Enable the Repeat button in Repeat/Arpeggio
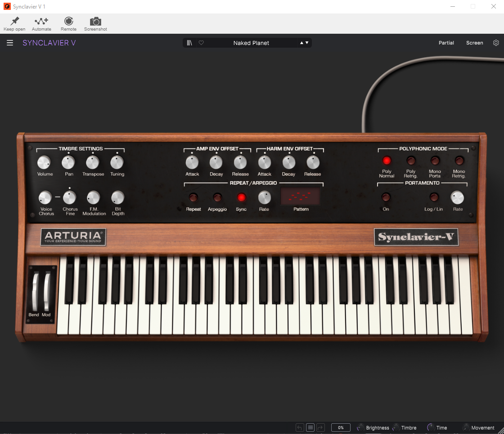The width and height of the screenshot is (504, 434). click(193, 197)
